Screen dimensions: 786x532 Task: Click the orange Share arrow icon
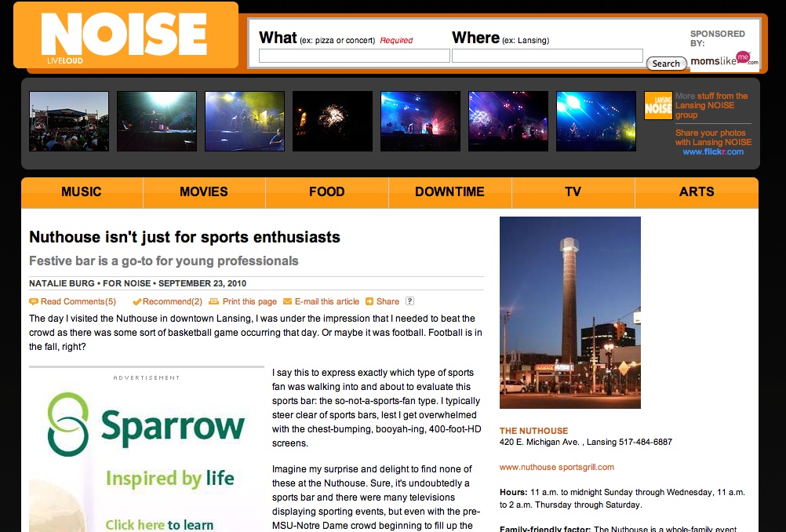(x=369, y=301)
